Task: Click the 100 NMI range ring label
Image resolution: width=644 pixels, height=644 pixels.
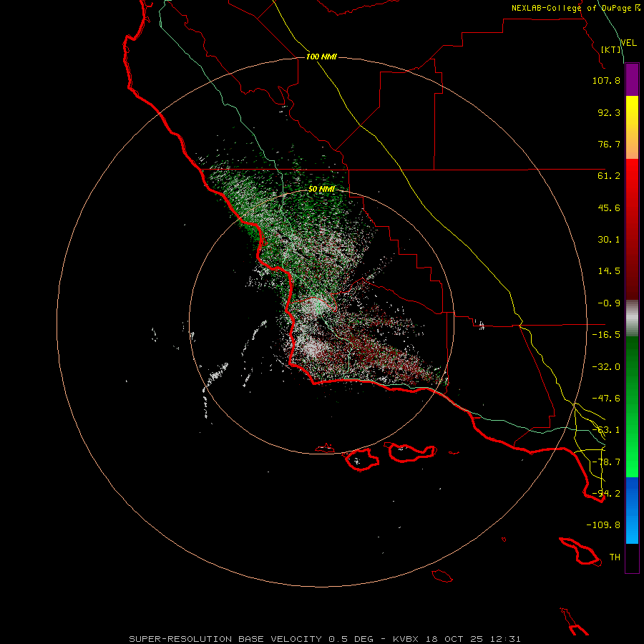Action: tap(321, 57)
